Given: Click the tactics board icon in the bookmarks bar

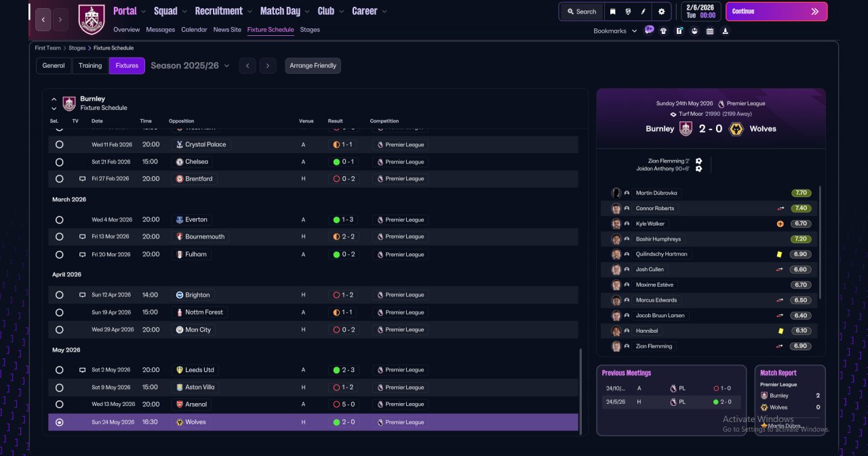Looking at the screenshot, I should (x=679, y=30).
